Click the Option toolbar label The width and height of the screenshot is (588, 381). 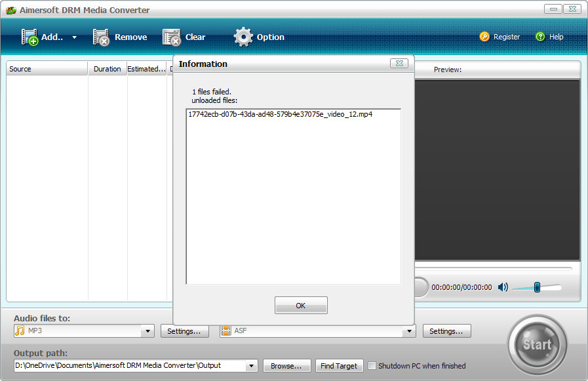[x=270, y=37]
